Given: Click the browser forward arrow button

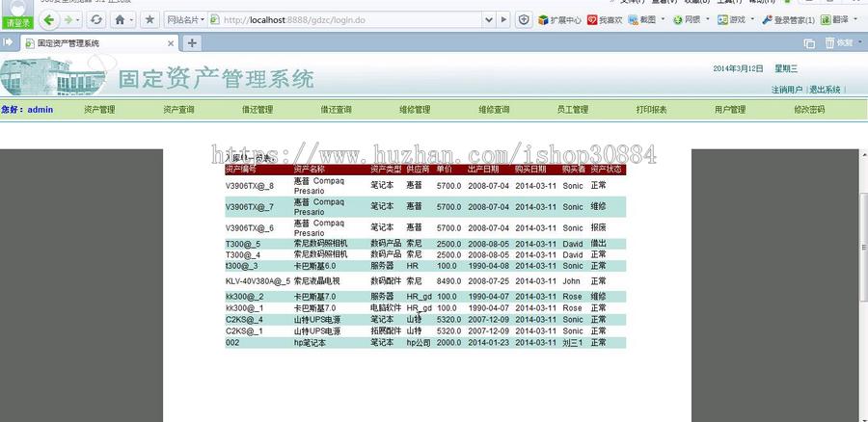Looking at the screenshot, I should pos(68,20).
